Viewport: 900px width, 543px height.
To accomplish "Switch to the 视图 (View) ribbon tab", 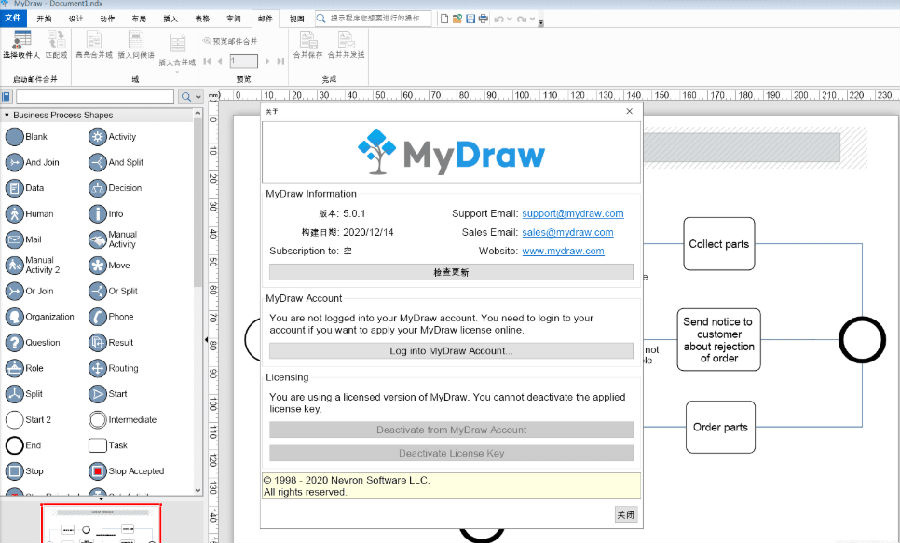I will [x=297, y=19].
